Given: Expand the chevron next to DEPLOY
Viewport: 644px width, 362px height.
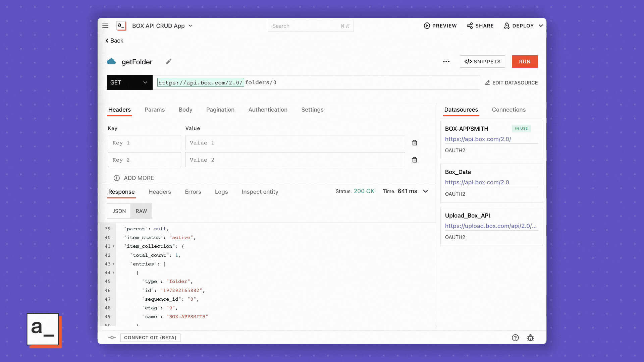Looking at the screenshot, I should (541, 26).
